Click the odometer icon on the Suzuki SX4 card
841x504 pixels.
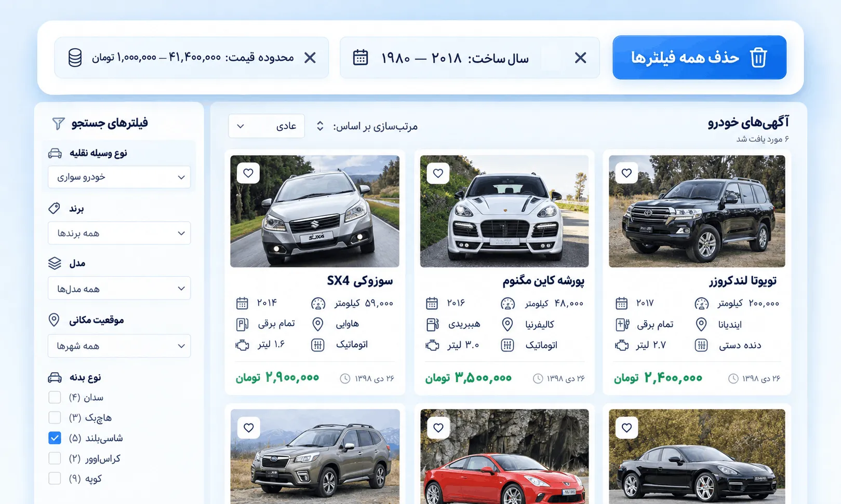tap(318, 304)
